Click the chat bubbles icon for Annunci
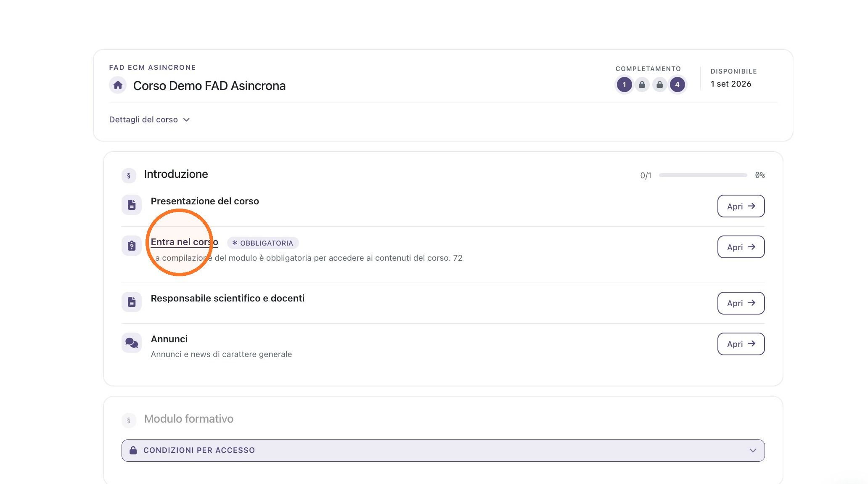 132,343
